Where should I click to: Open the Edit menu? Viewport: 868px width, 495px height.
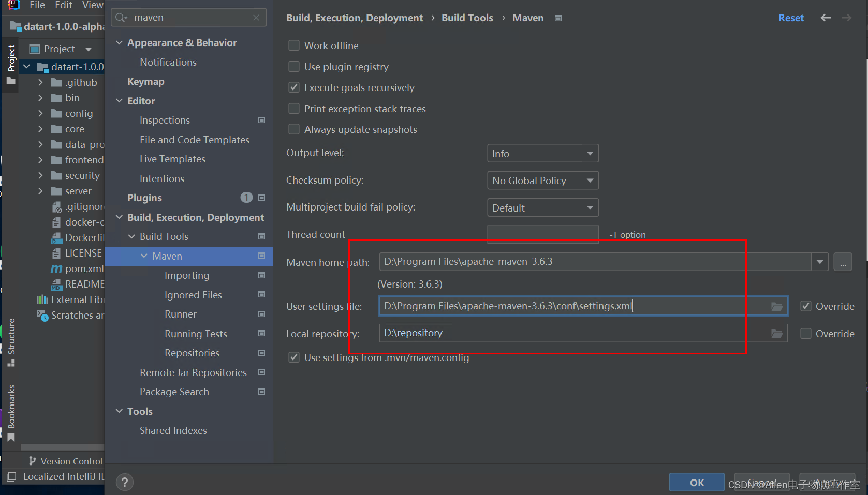pyautogui.click(x=64, y=5)
